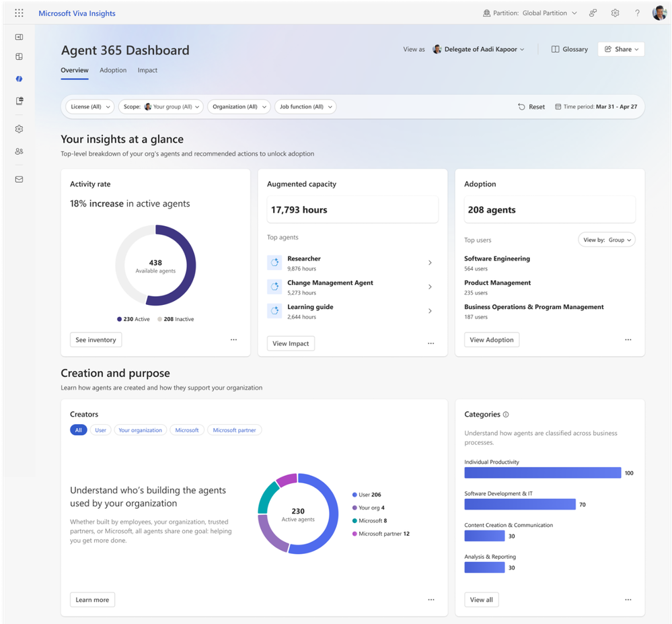672x624 pixels.
Task: Expand the Change Management Agent chevron
Action: click(x=430, y=287)
